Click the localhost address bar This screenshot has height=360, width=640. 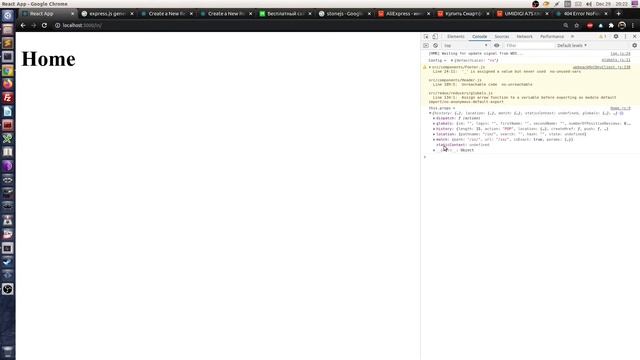(306, 25)
